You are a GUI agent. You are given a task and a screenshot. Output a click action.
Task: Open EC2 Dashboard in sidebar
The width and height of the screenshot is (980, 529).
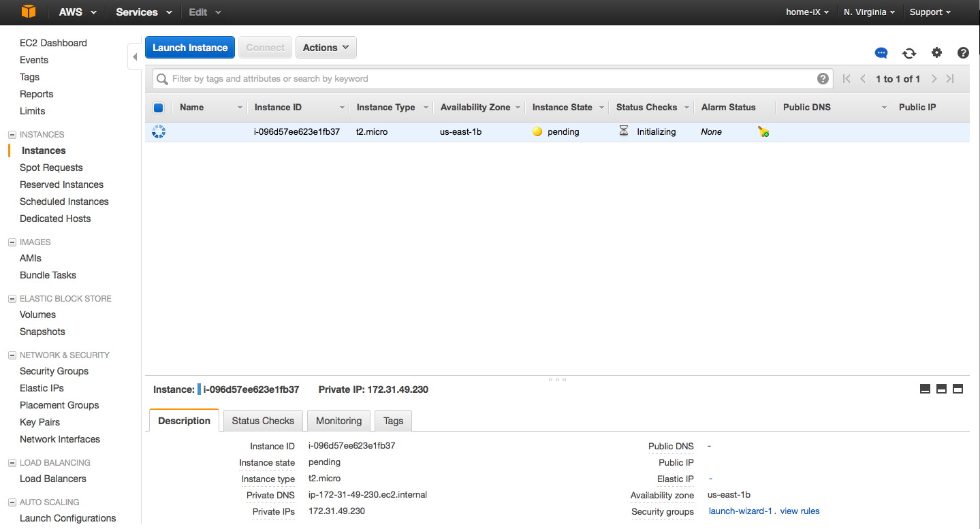[x=53, y=43]
